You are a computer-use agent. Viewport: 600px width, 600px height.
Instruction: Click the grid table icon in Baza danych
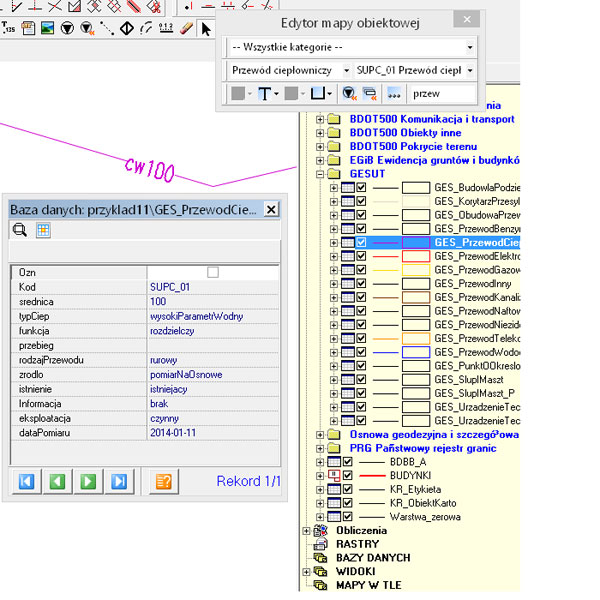tap(43, 230)
